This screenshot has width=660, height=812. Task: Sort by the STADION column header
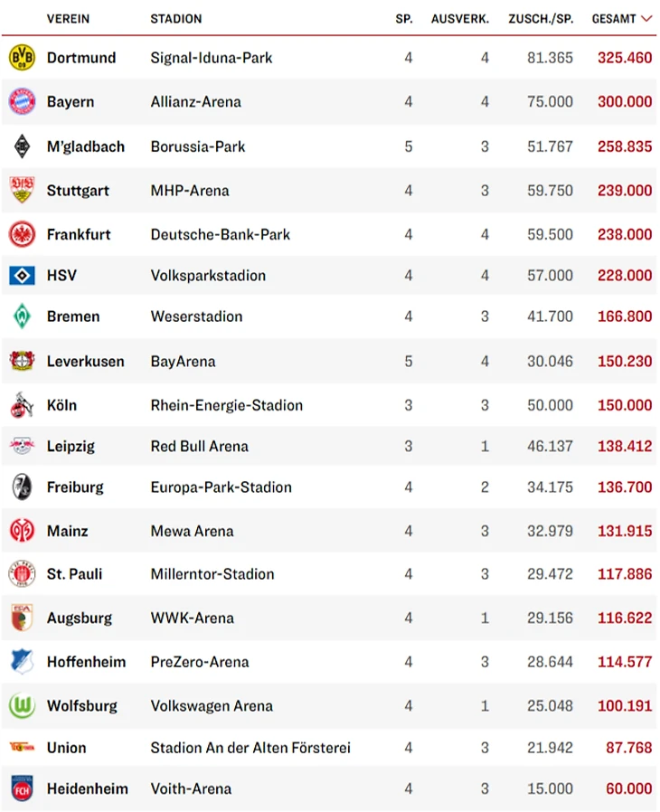coord(176,18)
